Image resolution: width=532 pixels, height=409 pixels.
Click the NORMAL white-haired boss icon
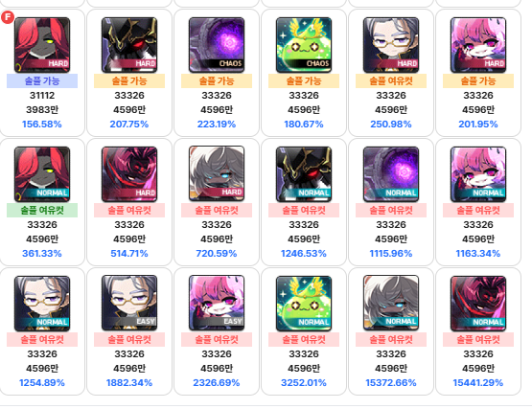391,304
